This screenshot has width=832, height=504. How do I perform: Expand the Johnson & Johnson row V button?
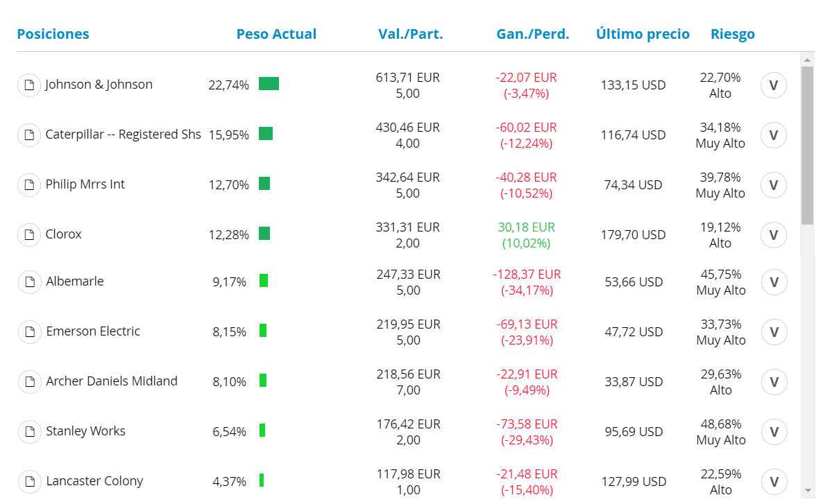tap(774, 85)
